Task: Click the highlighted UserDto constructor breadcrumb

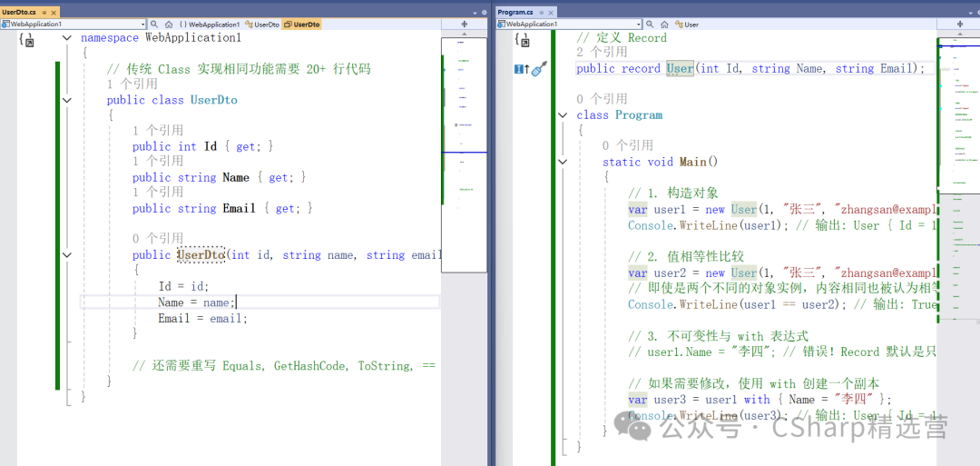Action: [x=302, y=25]
